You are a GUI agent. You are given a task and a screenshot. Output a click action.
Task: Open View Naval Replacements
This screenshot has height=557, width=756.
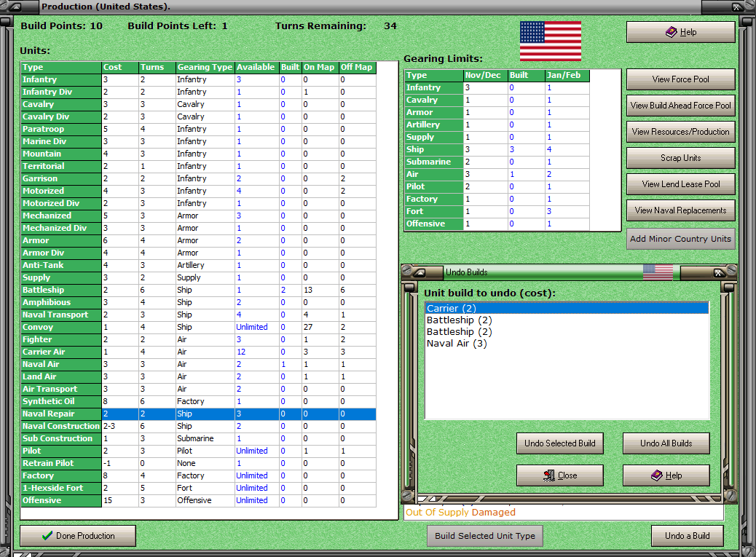click(x=680, y=210)
